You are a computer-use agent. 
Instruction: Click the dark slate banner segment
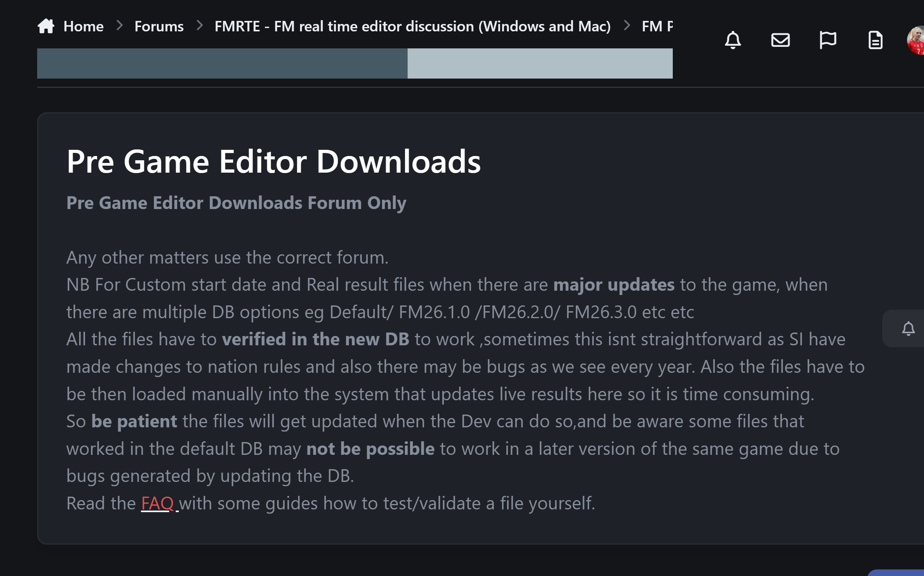[222, 63]
